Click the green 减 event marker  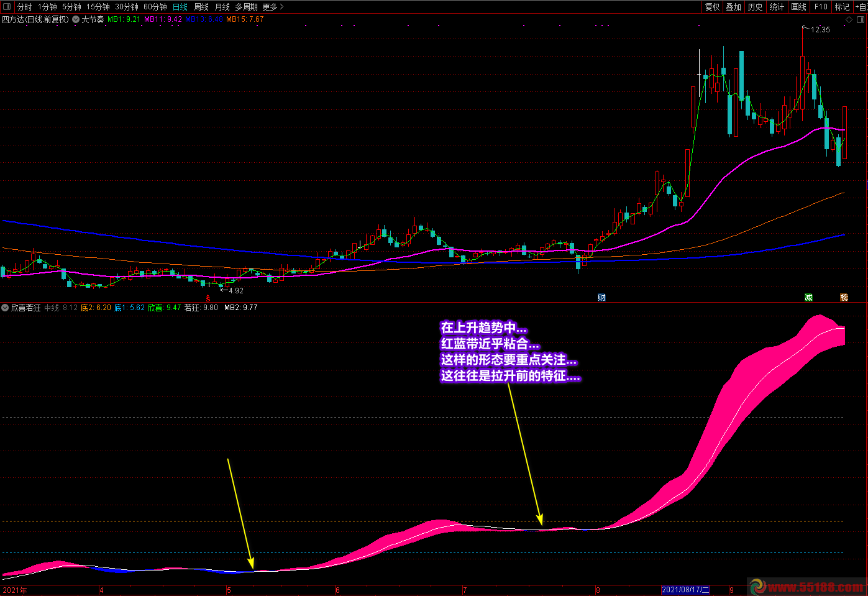pyautogui.click(x=808, y=298)
